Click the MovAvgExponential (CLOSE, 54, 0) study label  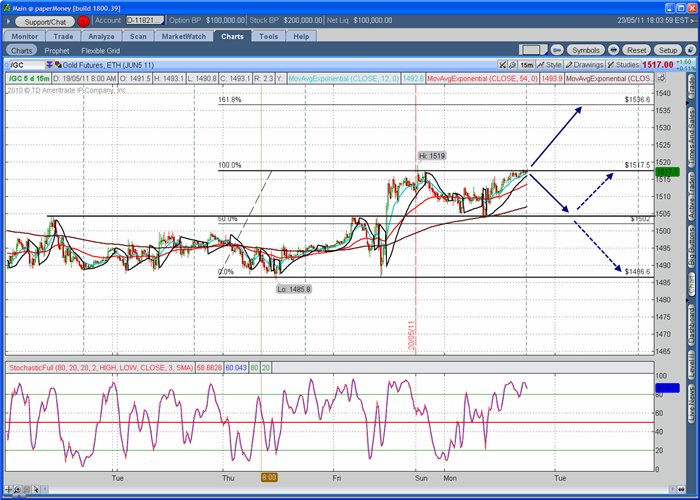click(482, 79)
